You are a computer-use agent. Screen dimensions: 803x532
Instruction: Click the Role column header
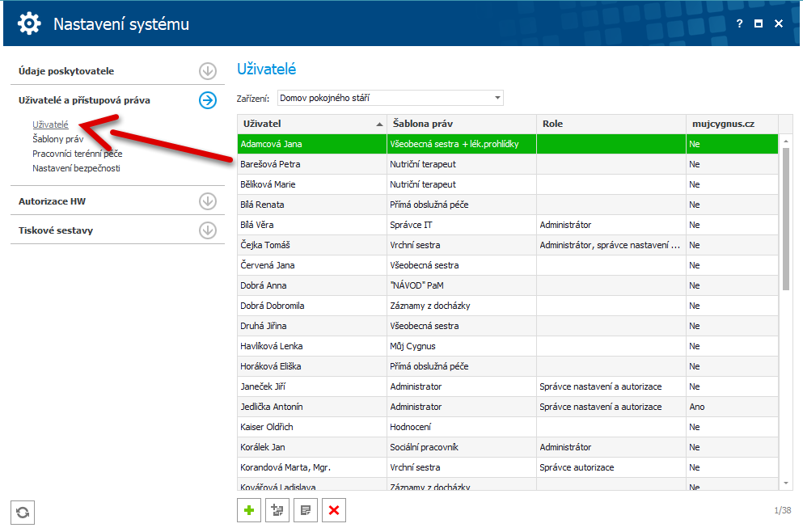[611, 124]
